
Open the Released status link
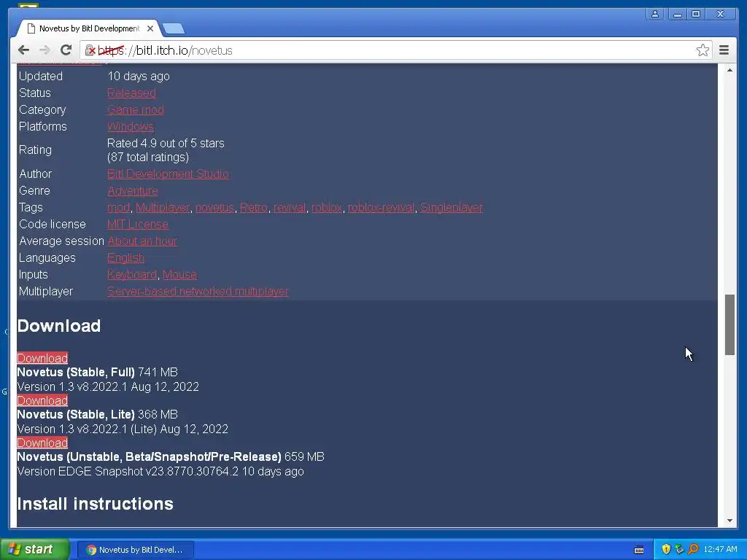tap(131, 93)
